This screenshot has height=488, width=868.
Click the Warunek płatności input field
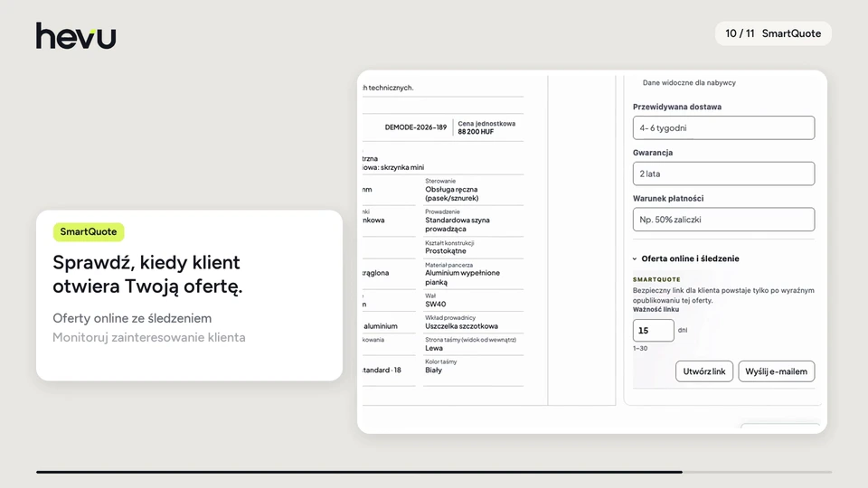(x=723, y=220)
